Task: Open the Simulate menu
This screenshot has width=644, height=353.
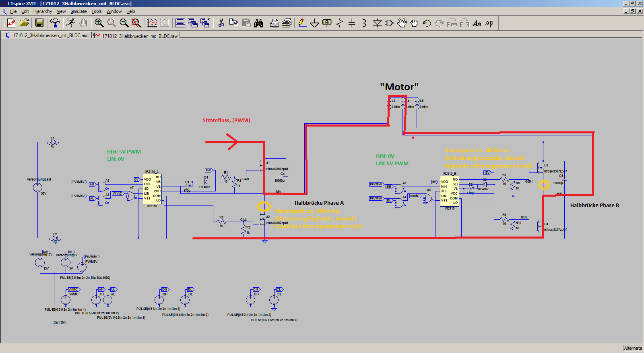Action: click(x=78, y=11)
